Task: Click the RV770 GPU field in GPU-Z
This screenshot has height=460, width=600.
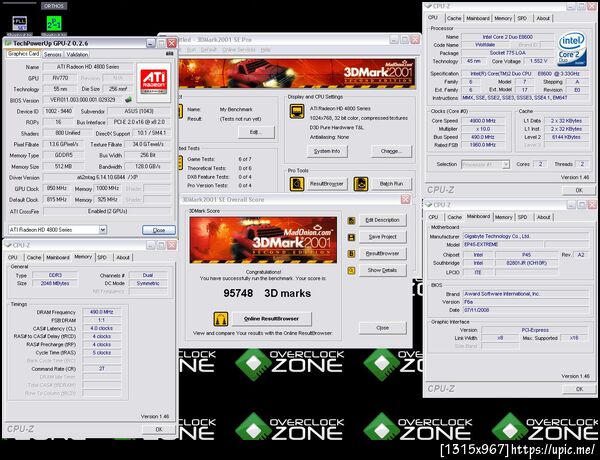Action: 60,78
